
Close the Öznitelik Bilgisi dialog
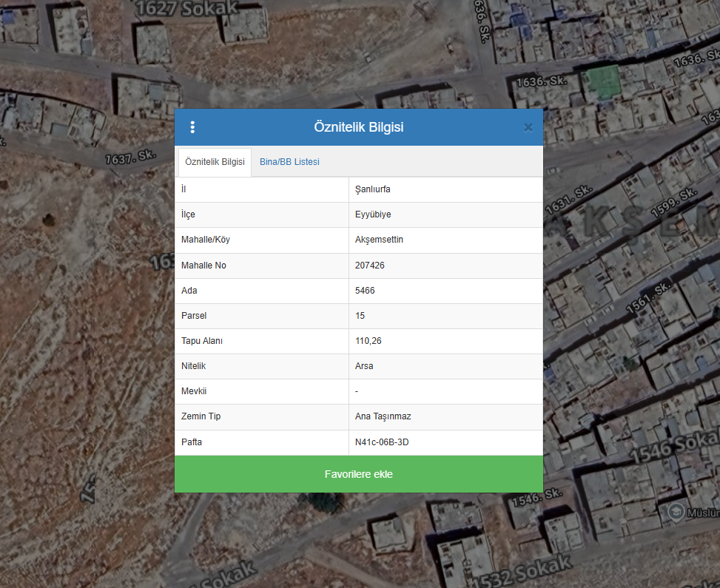tap(528, 127)
